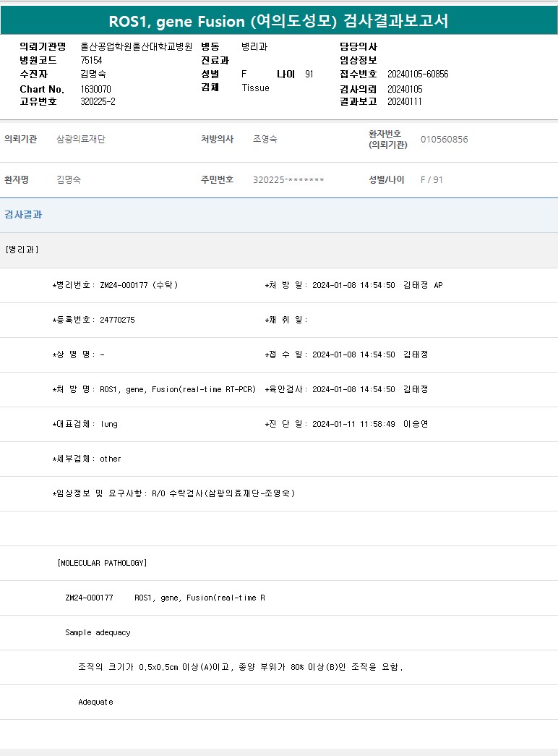
Task: Select the Chart No. value 1630070
Action: click(96, 89)
